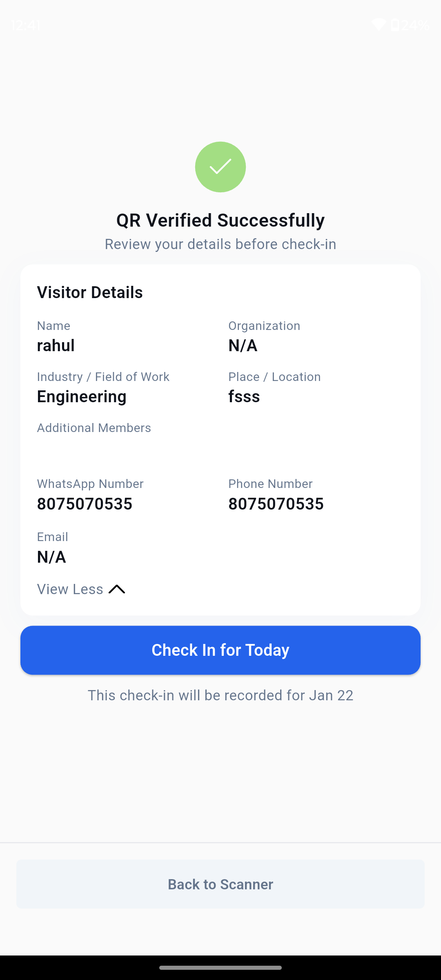Viewport: 441px width, 980px height.
Task: Tap the QR Verified Successfully title
Action: pos(220,220)
